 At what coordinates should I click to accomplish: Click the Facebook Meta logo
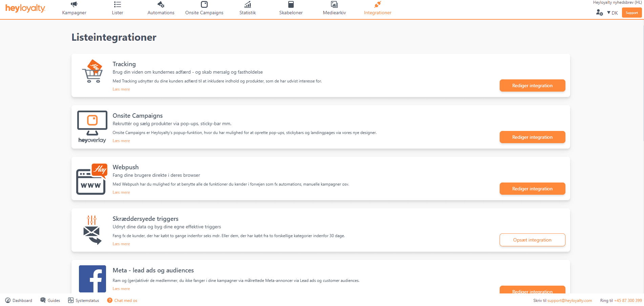(92, 279)
